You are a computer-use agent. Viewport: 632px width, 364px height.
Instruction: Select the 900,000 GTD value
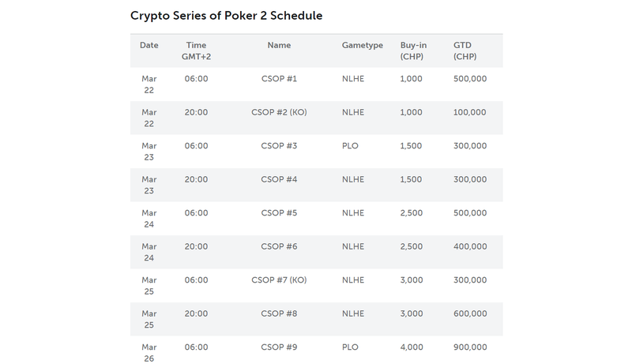[x=470, y=347]
